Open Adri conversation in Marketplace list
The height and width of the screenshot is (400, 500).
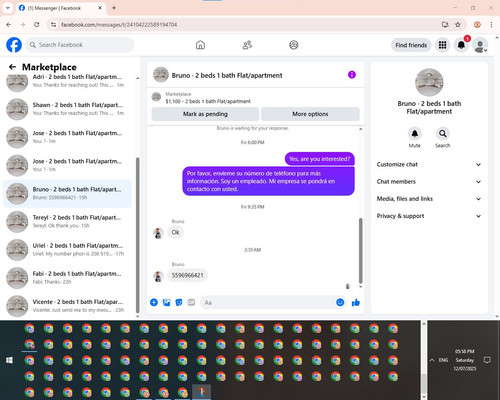[x=68, y=81]
